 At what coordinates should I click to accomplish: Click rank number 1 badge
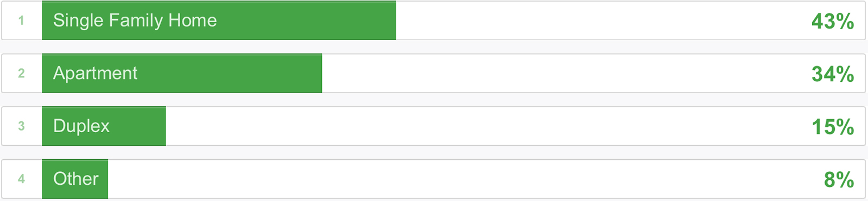point(21,21)
